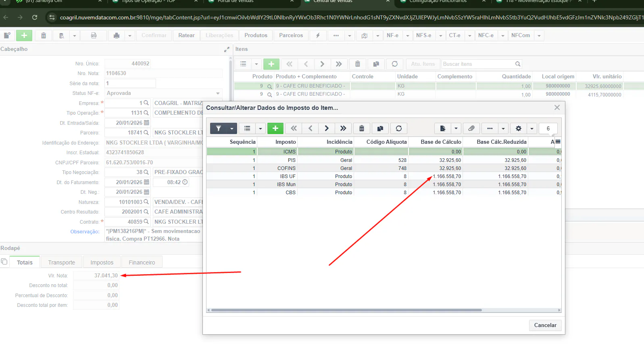Click the lightning bolt icon in the main toolbar
Screen dimensions: 644x363
(318, 36)
